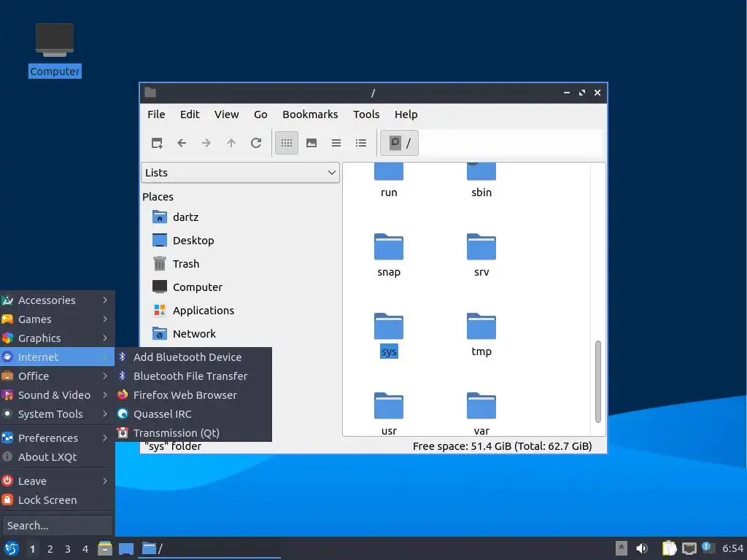Select the usr folder
The width and height of the screenshot is (747, 560).
pos(389,413)
